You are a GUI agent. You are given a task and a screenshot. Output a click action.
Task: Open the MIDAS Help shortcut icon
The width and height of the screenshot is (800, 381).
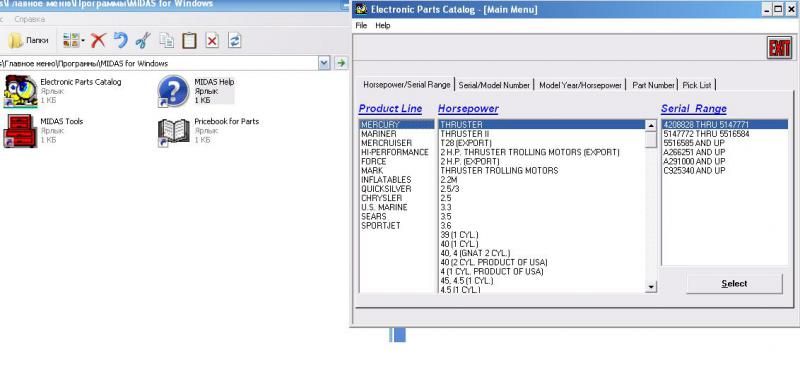(x=173, y=91)
